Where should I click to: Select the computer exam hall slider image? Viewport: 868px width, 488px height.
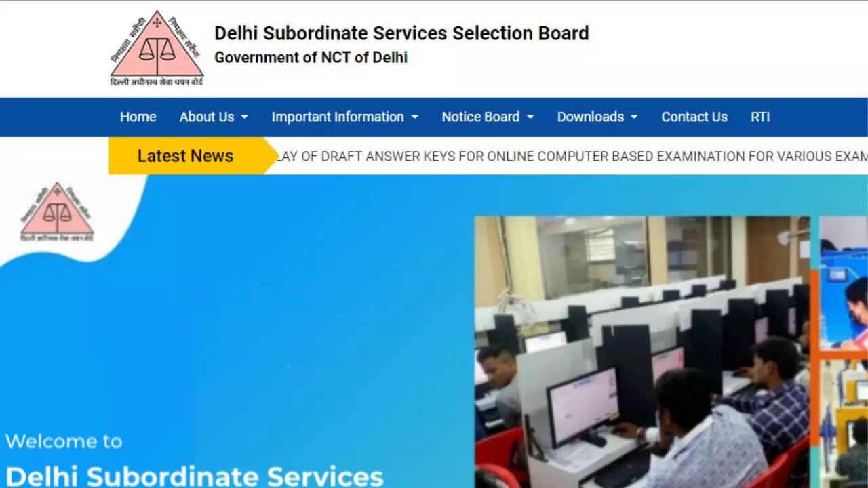pos(642,352)
